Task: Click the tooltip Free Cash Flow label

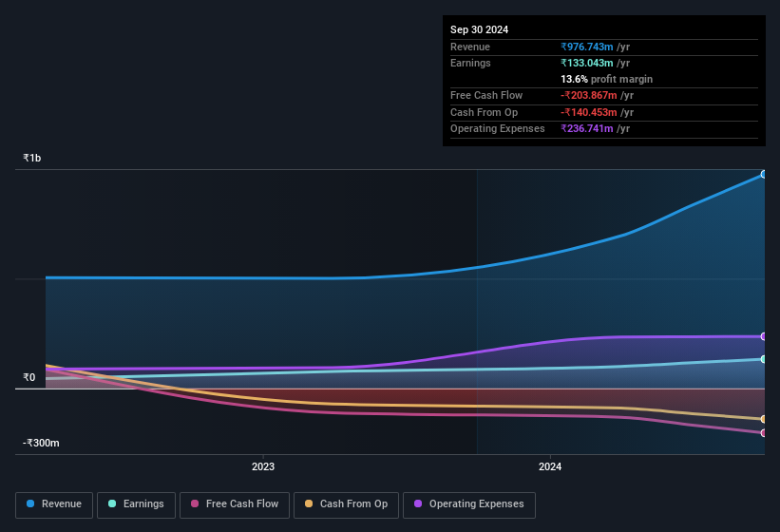Action: pos(486,95)
